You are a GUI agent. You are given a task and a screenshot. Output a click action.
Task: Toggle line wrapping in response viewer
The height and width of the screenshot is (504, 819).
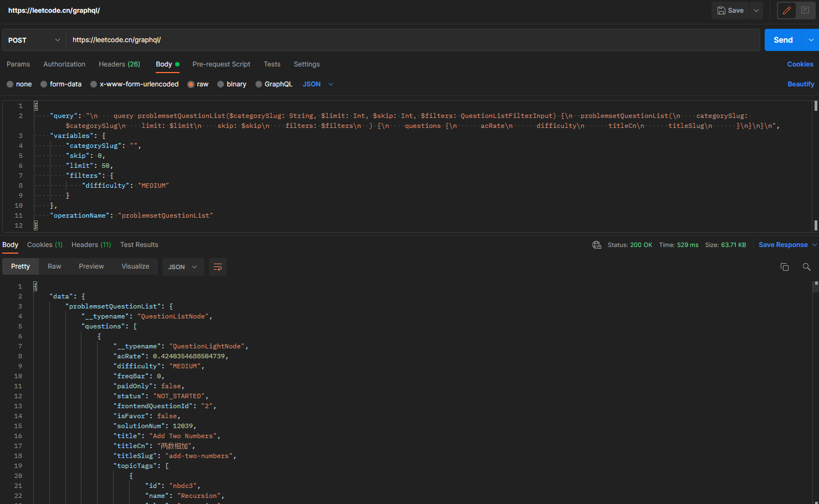(217, 267)
